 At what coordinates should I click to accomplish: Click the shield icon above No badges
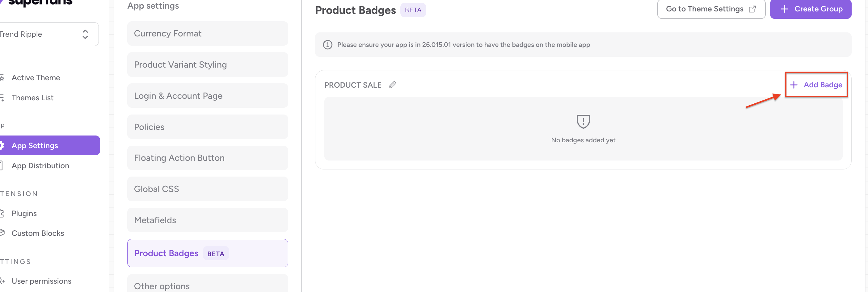tap(583, 121)
